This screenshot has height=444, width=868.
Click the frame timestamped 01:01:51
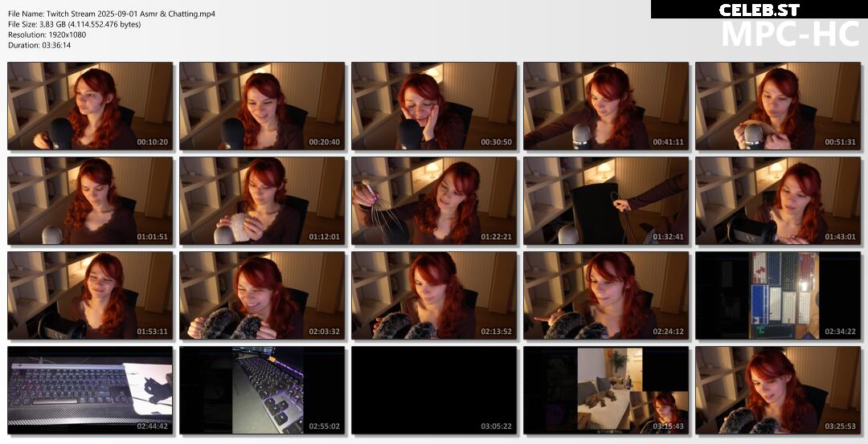click(x=90, y=201)
